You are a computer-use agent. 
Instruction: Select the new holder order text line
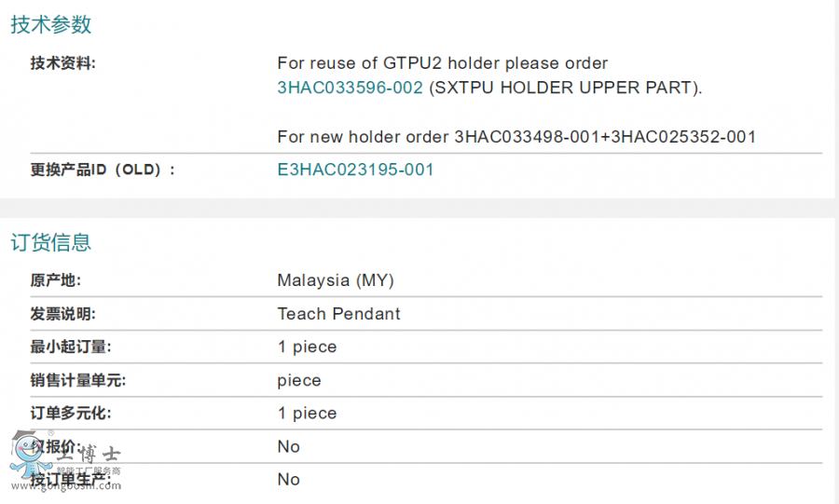[516, 137]
